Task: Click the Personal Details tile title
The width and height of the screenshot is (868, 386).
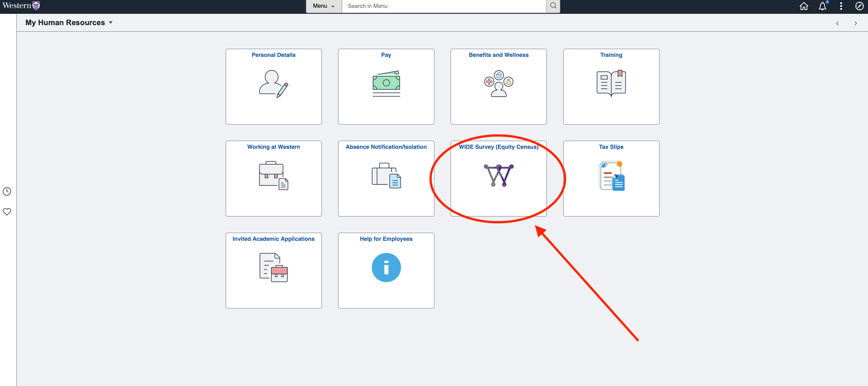Action: [x=273, y=55]
